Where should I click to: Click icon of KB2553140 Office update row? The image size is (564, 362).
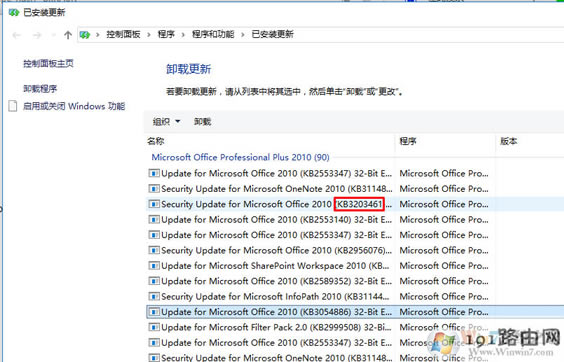pyautogui.click(x=154, y=220)
